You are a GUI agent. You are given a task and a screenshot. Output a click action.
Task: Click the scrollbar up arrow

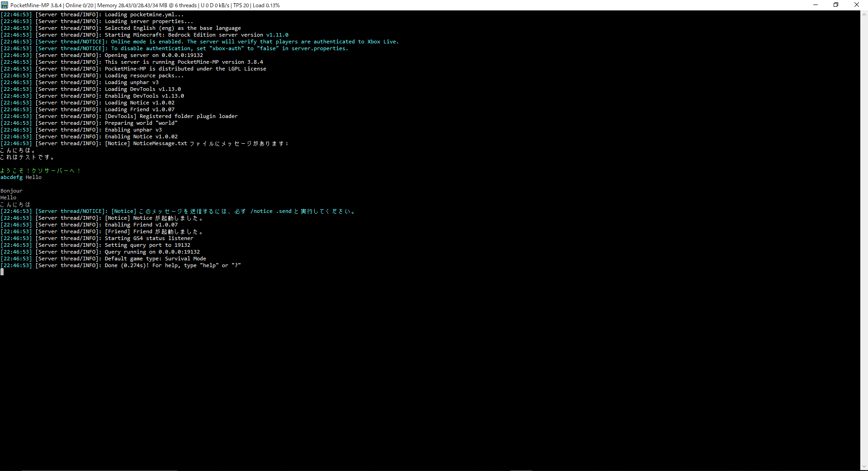(x=864, y=14)
